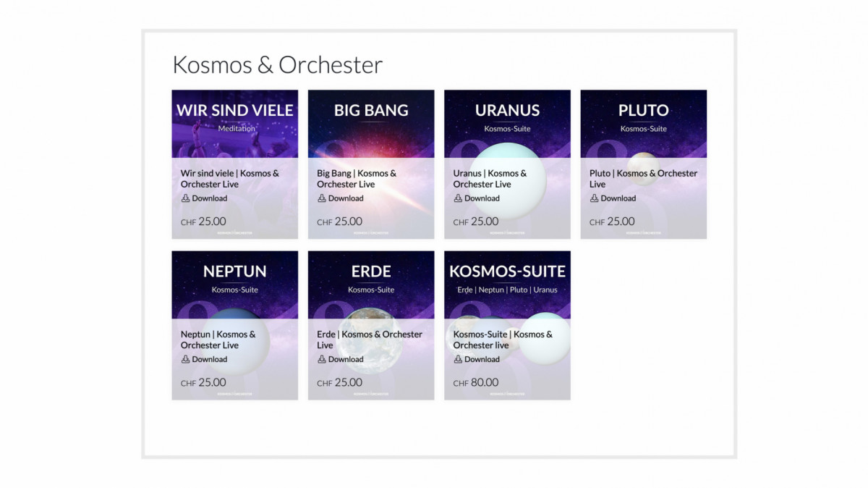Click the download icon on Kosmos-Suite card
The width and height of the screenshot is (868, 488).
click(458, 359)
